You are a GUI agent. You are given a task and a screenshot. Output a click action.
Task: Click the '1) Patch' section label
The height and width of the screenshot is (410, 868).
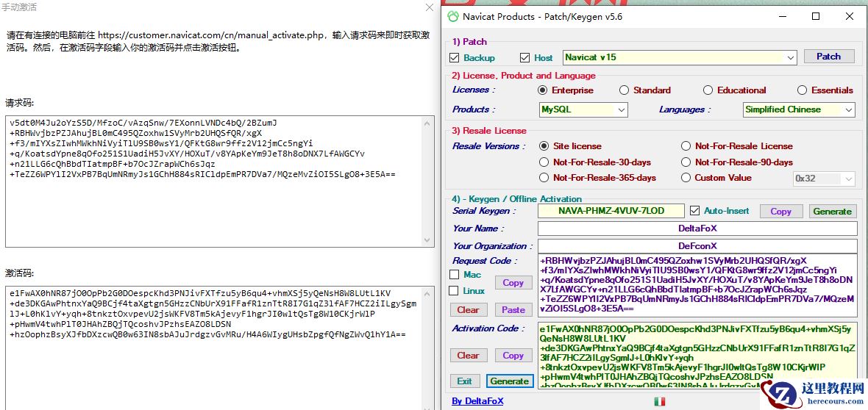pos(469,41)
